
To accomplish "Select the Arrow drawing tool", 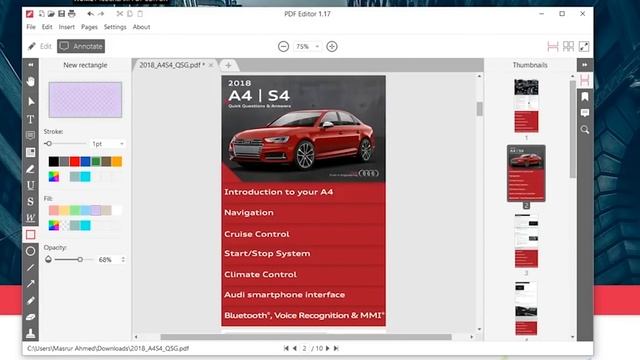I will coord(31,284).
